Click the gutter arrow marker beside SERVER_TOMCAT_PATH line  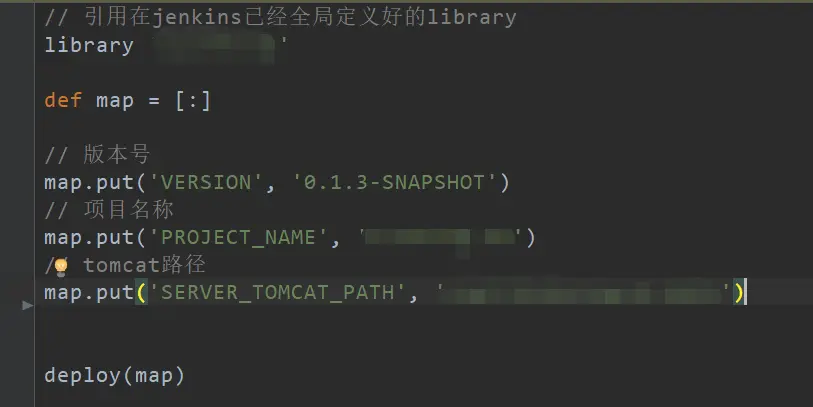pyautogui.click(x=27, y=305)
